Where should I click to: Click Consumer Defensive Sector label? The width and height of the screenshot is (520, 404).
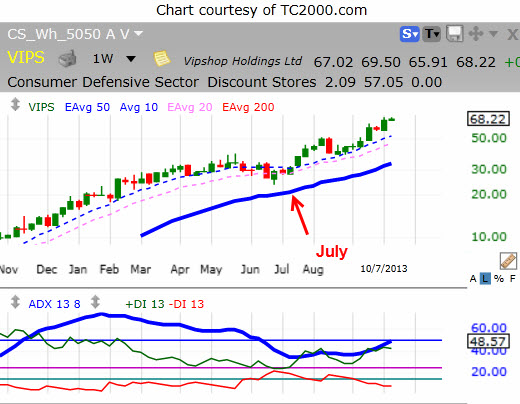point(103,82)
